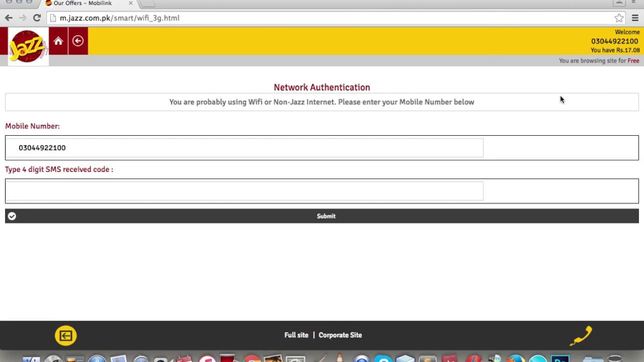Image resolution: width=644 pixels, height=362 pixels.
Task: Click the Welcome text in header
Action: pyautogui.click(x=627, y=32)
